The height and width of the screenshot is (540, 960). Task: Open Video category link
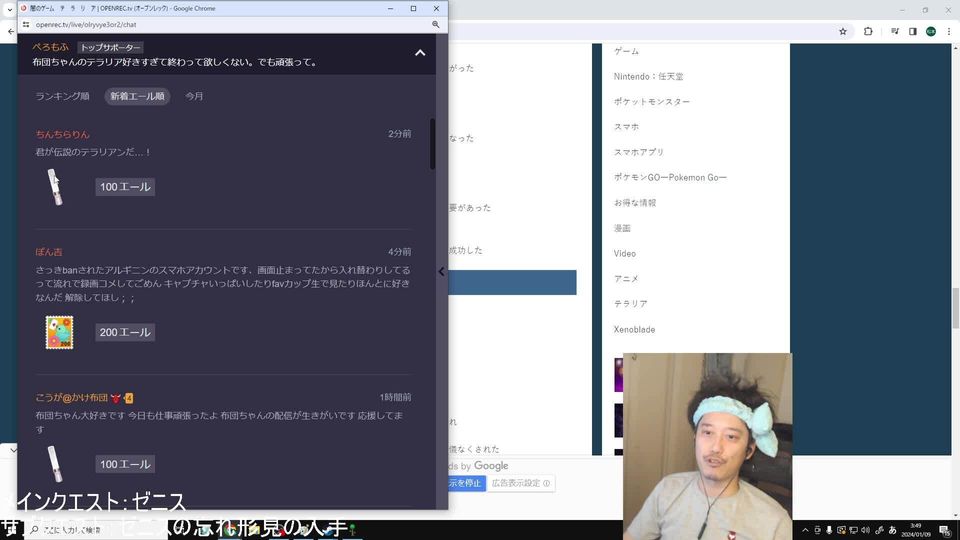[x=624, y=253]
